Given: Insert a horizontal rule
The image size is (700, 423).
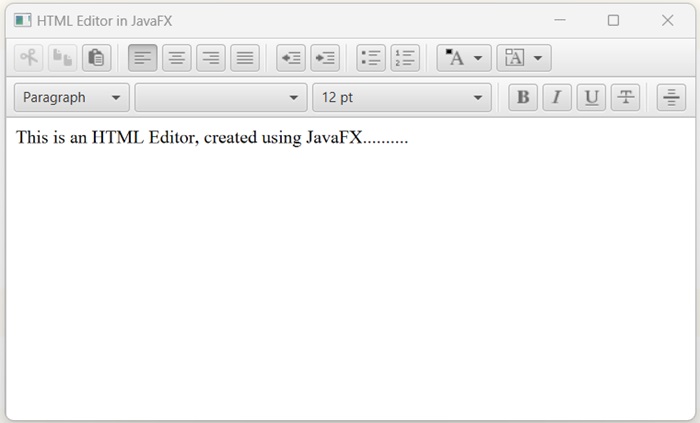Looking at the screenshot, I should pyautogui.click(x=671, y=97).
